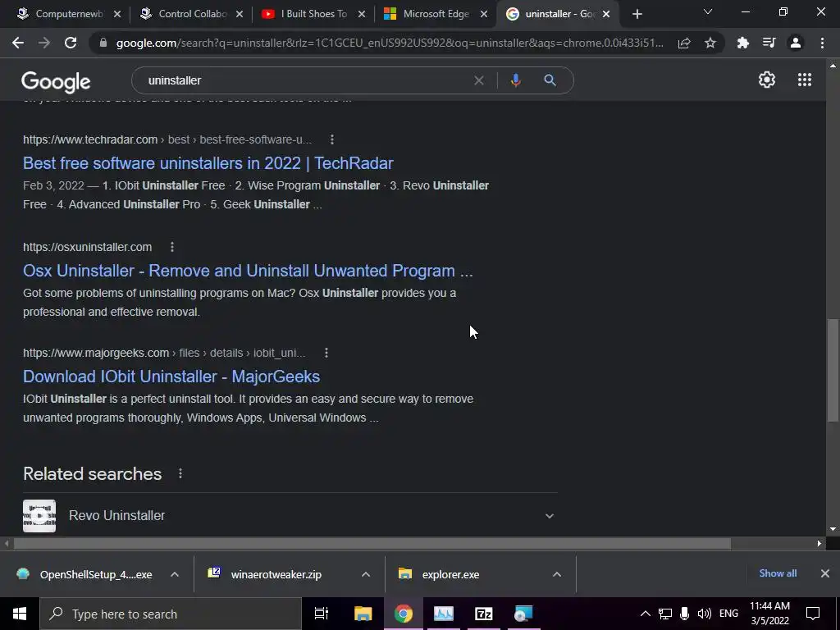
Task: Open the volume tray icon
Action: pyautogui.click(x=704, y=614)
